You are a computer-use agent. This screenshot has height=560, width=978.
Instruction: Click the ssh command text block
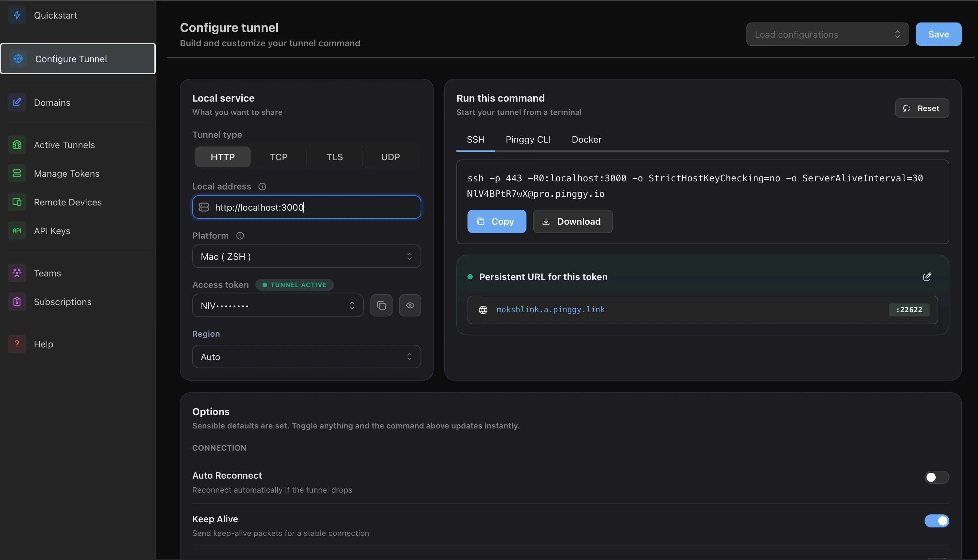695,186
